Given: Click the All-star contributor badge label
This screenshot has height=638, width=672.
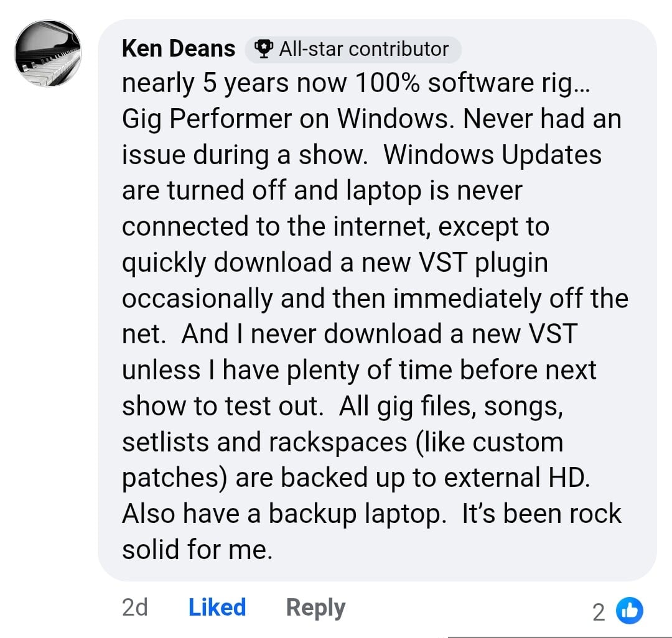Looking at the screenshot, I should coord(363,49).
